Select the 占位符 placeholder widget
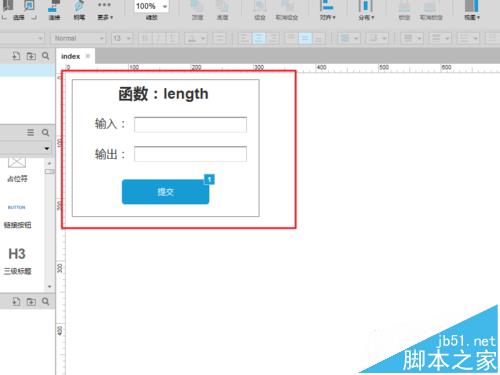Viewport: 500px width, 375px height. click(17, 170)
